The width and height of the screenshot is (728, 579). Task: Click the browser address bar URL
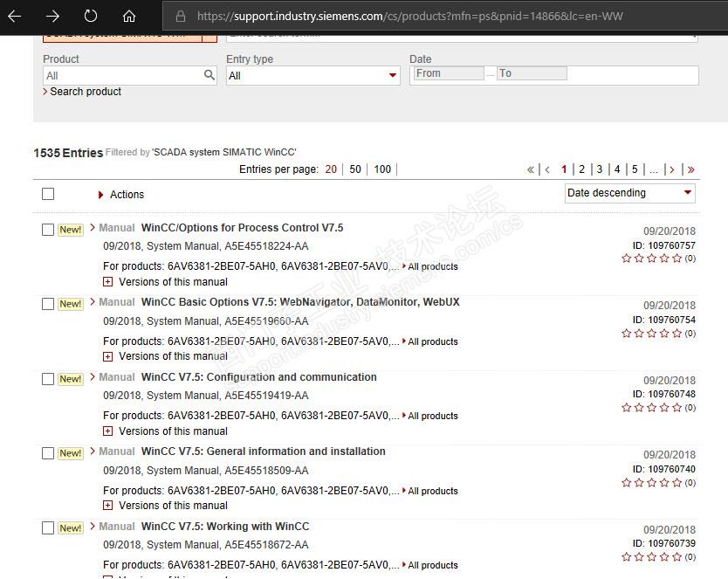(x=409, y=17)
